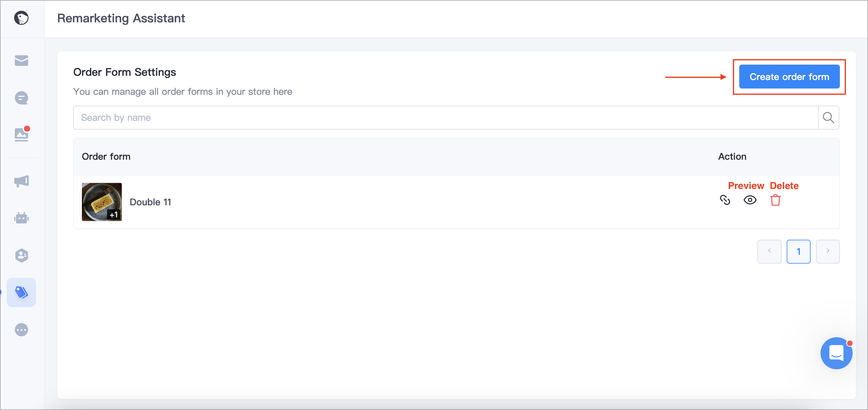Click the magnifier search button
The height and width of the screenshot is (410, 868).
pos(828,117)
